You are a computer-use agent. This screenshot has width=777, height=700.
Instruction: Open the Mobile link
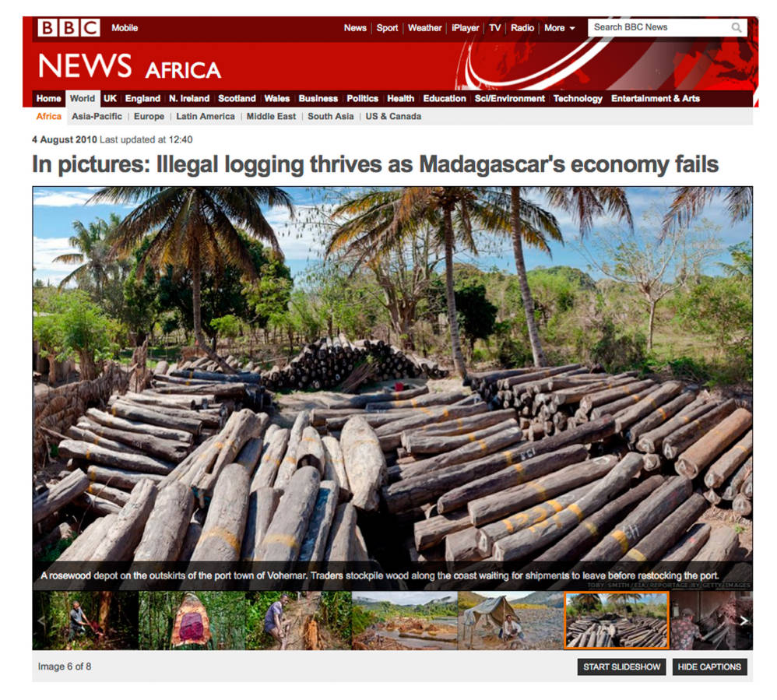click(x=125, y=28)
